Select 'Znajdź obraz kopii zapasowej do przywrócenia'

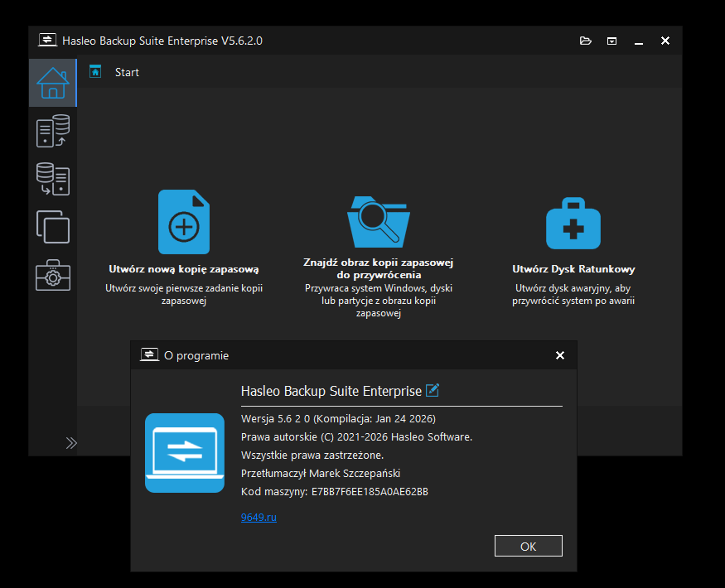(x=378, y=268)
